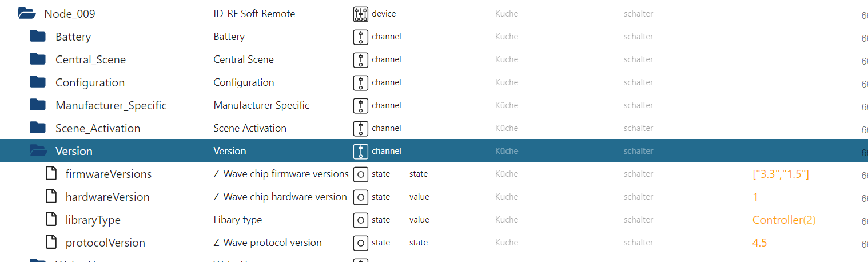Image resolution: width=868 pixels, height=262 pixels.
Task: Click the hardwareVersion value 1
Action: point(755,197)
